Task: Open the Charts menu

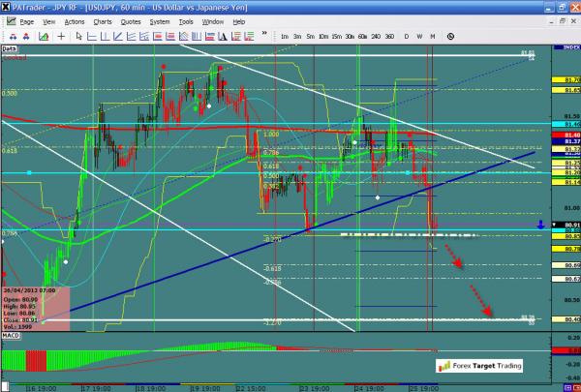Action: tap(99, 20)
